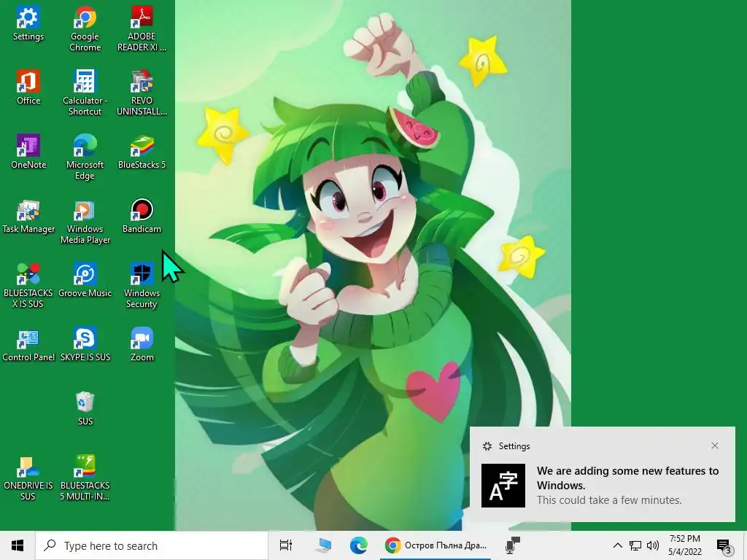Open the computer icon on taskbar
This screenshot has width=747, height=560.
[323, 545]
